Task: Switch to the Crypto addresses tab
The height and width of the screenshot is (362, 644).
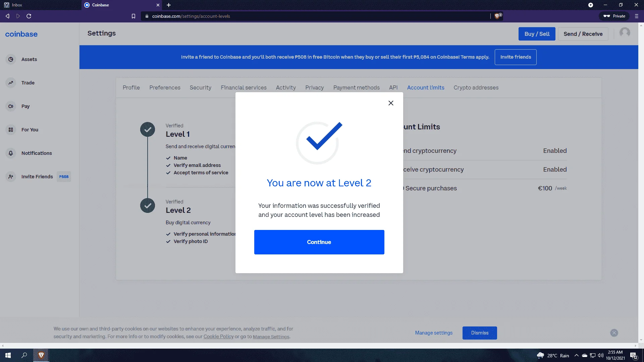Action: click(x=476, y=87)
